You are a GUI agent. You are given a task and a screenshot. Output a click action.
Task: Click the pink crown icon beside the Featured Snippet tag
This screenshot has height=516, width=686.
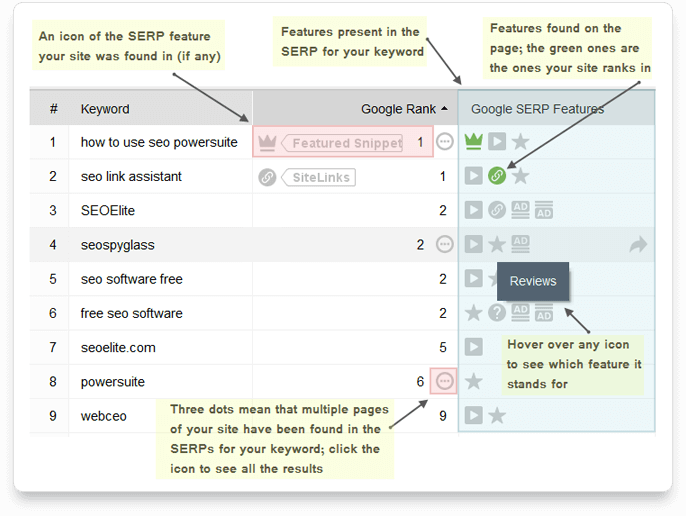pyautogui.click(x=267, y=142)
